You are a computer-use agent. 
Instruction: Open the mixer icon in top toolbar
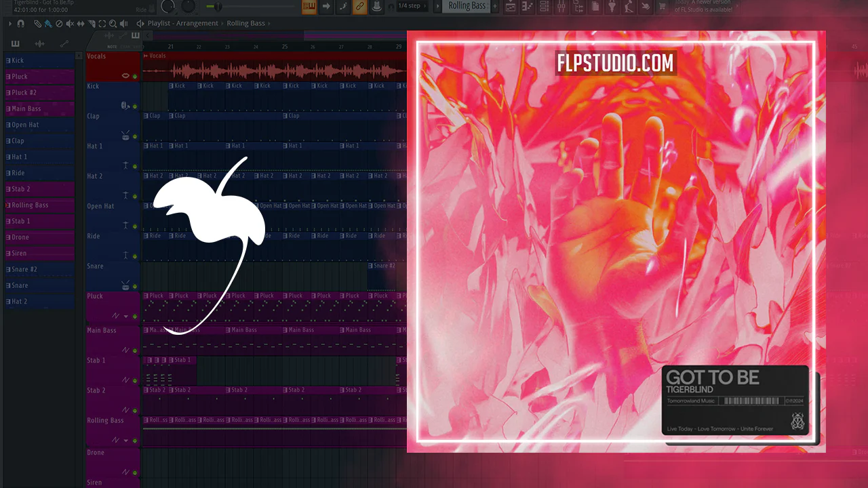pos(561,7)
